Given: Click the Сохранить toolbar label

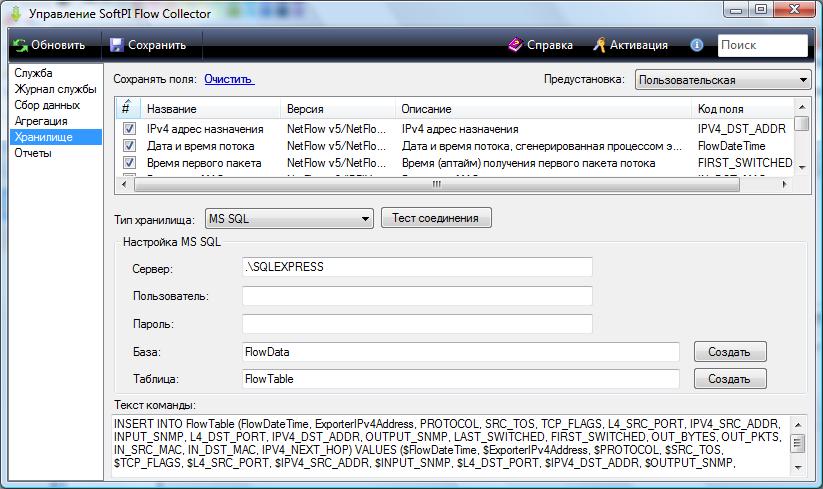Looking at the screenshot, I should tap(157, 45).
